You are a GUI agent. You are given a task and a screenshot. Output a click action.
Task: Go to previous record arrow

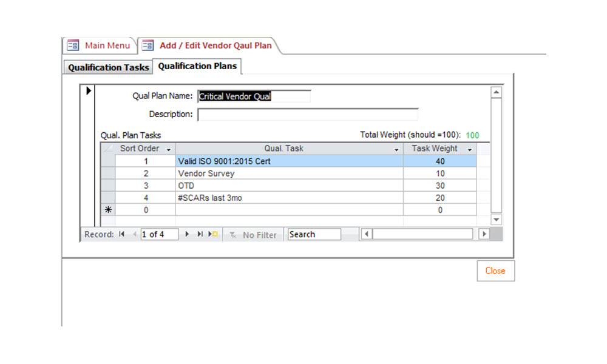point(134,234)
